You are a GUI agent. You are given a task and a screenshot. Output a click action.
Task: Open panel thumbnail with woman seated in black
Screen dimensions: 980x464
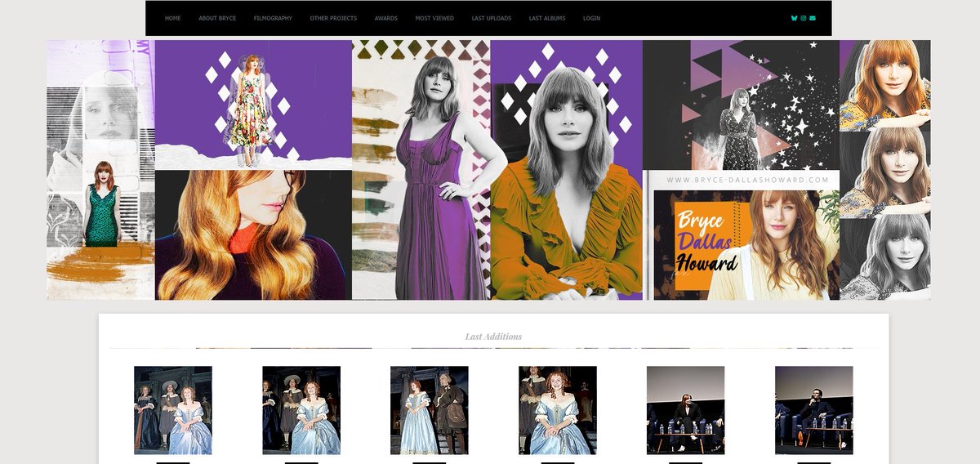(x=686, y=410)
